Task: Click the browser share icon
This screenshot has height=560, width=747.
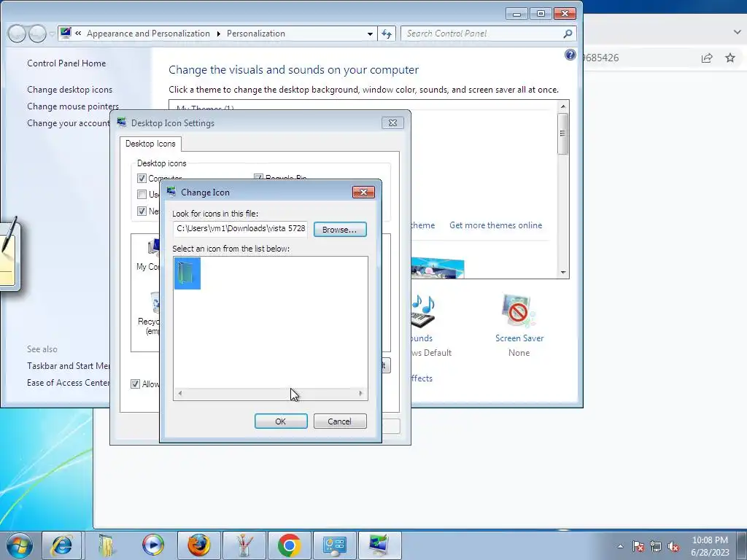Action: tap(707, 58)
